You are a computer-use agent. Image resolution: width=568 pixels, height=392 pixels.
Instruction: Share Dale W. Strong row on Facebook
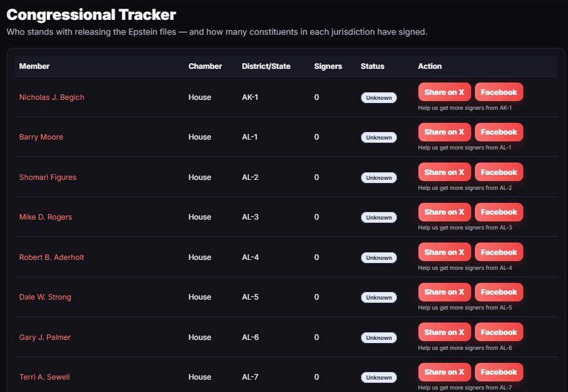[x=499, y=292]
